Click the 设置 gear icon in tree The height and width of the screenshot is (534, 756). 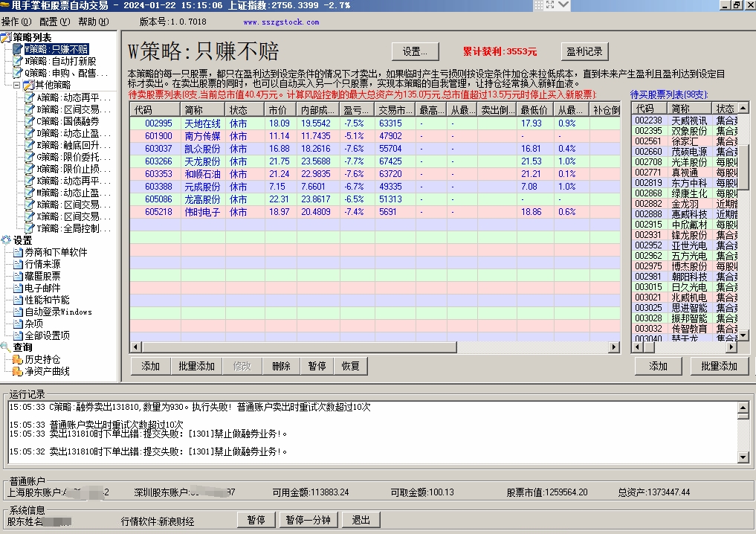click(7, 240)
